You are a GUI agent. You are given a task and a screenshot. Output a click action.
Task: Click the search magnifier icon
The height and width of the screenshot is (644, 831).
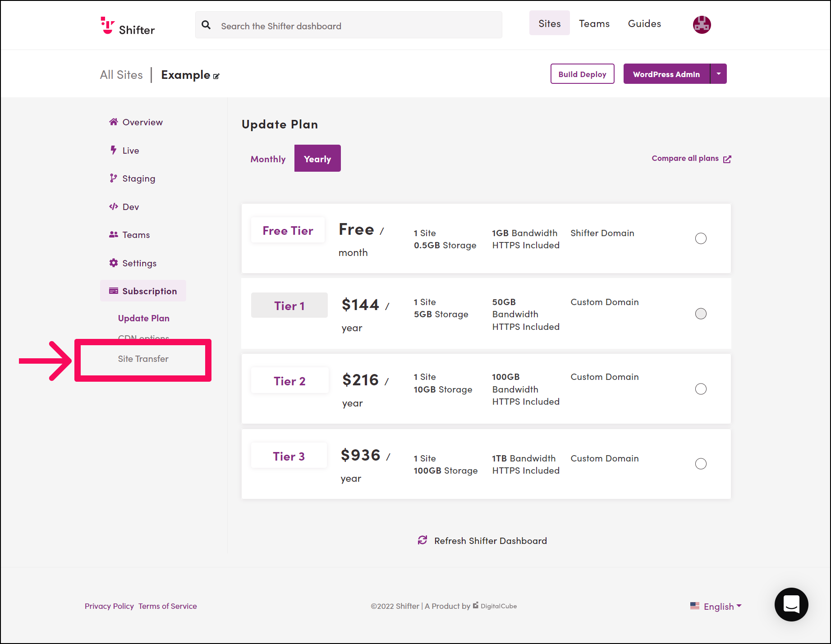tap(206, 25)
